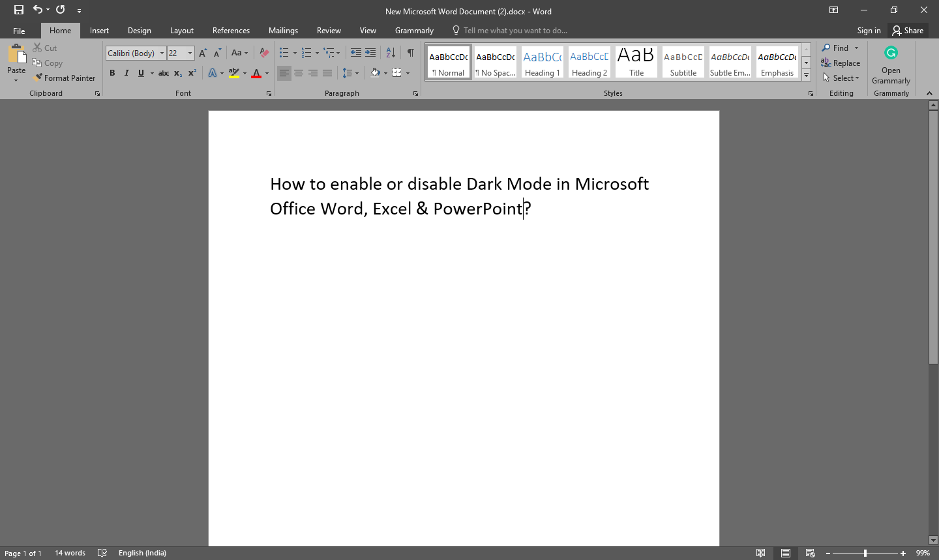Clear all formatting from selection
Screen dimensions: 939x560
pyautogui.click(x=264, y=53)
